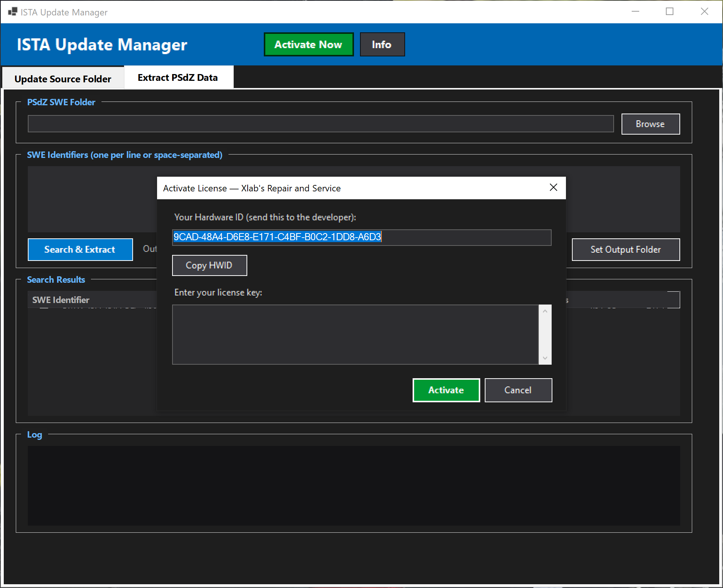Click the license box scrollbar down arrow
The image size is (723, 588).
tap(545, 358)
